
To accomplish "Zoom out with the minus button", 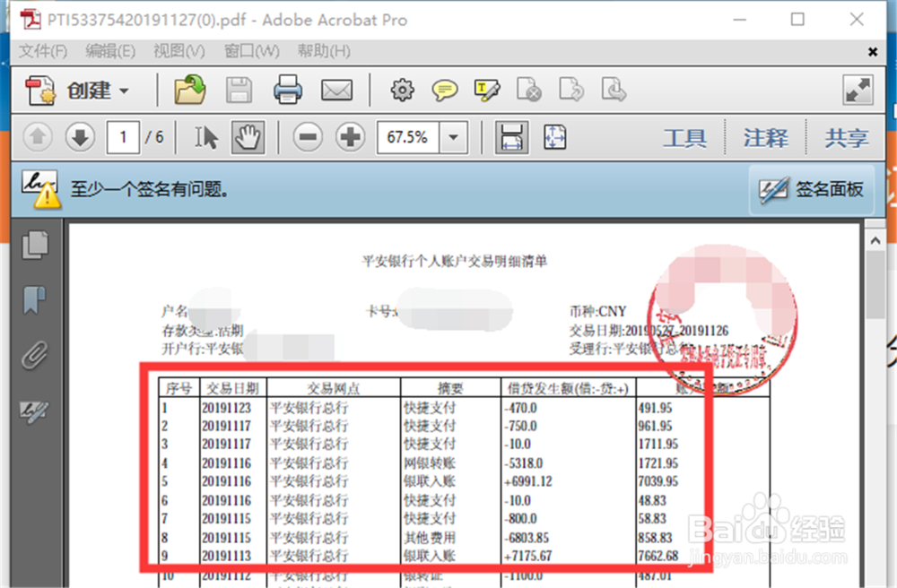I will coord(308,137).
